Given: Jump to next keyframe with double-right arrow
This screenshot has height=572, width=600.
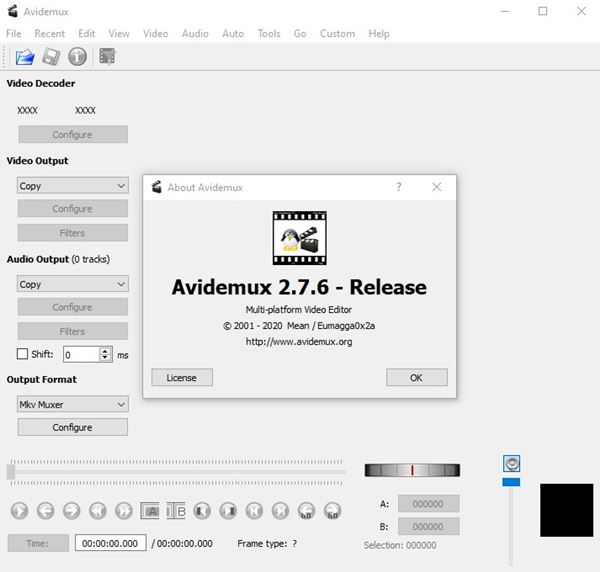Looking at the screenshot, I should (124, 511).
